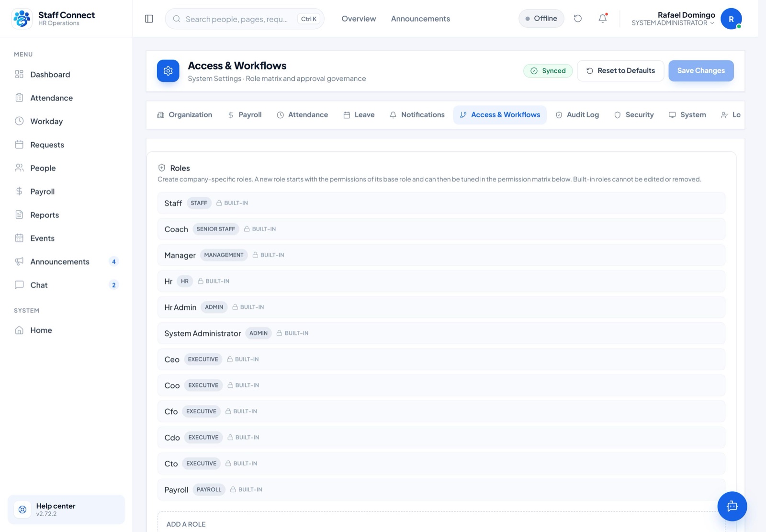Click the Announcements megaphone icon
Screen dimensions: 766x532
19,261
